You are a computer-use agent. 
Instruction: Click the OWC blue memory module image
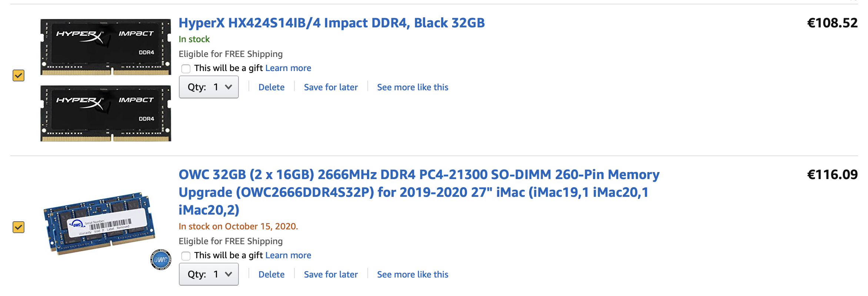point(99,223)
